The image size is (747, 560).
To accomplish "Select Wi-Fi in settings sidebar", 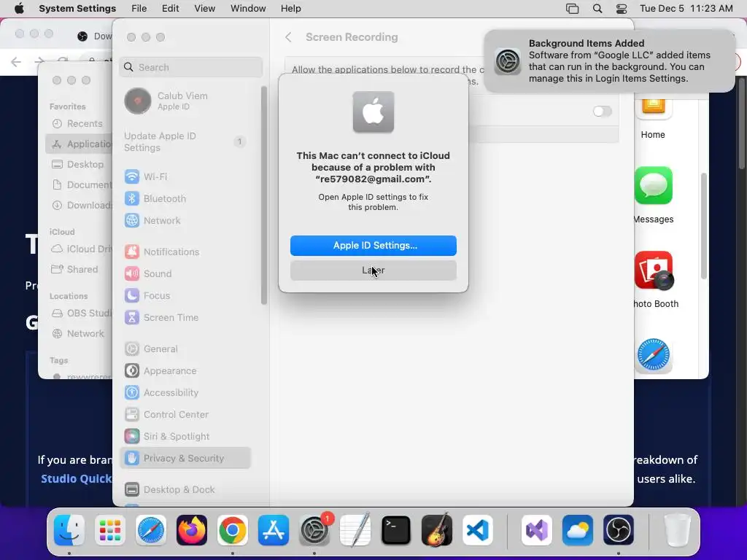I will 186,176.
